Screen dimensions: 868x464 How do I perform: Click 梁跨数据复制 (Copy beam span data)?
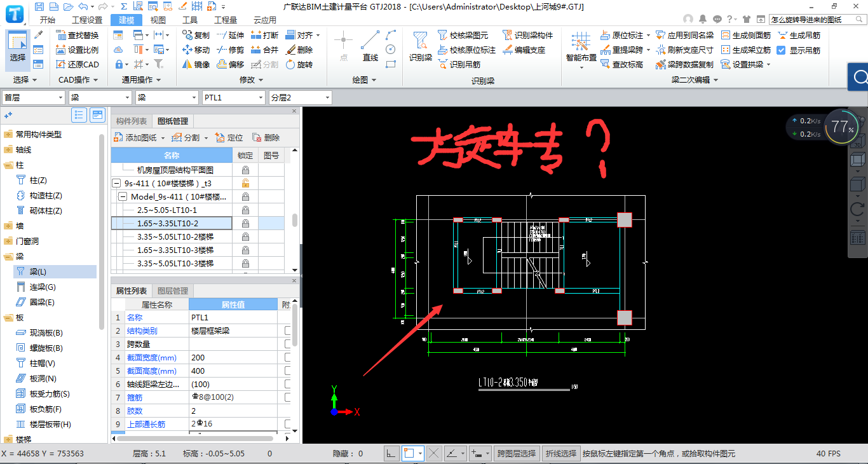coord(684,64)
